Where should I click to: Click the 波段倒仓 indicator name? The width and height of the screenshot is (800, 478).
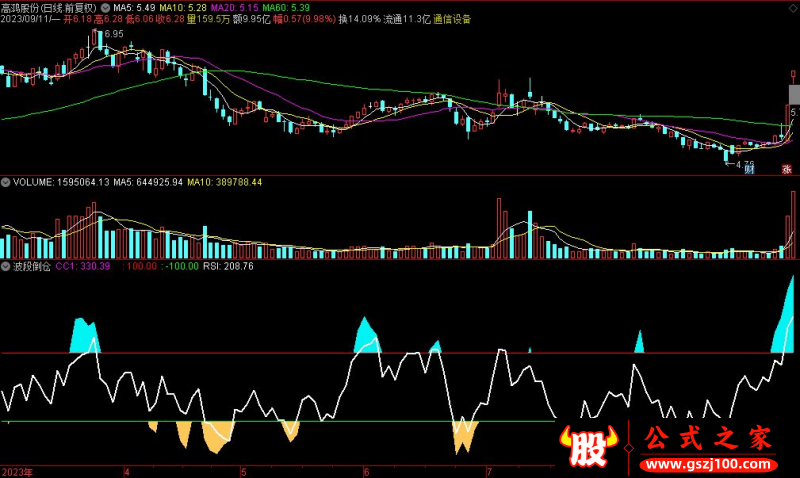click(32, 266)
